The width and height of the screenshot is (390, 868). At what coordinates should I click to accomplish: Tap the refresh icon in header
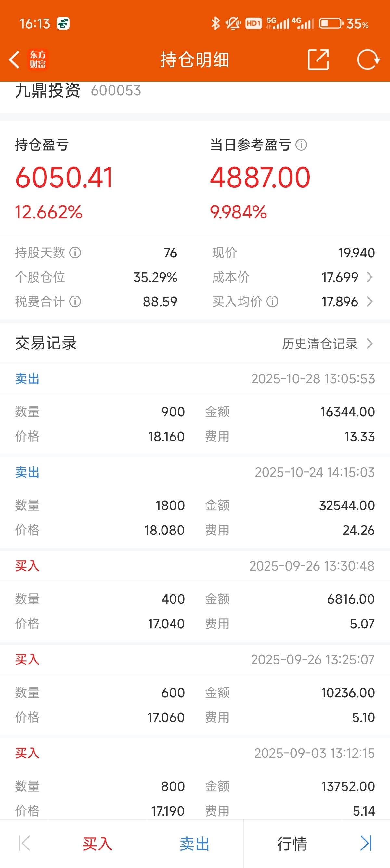click(x=368, y=59)
